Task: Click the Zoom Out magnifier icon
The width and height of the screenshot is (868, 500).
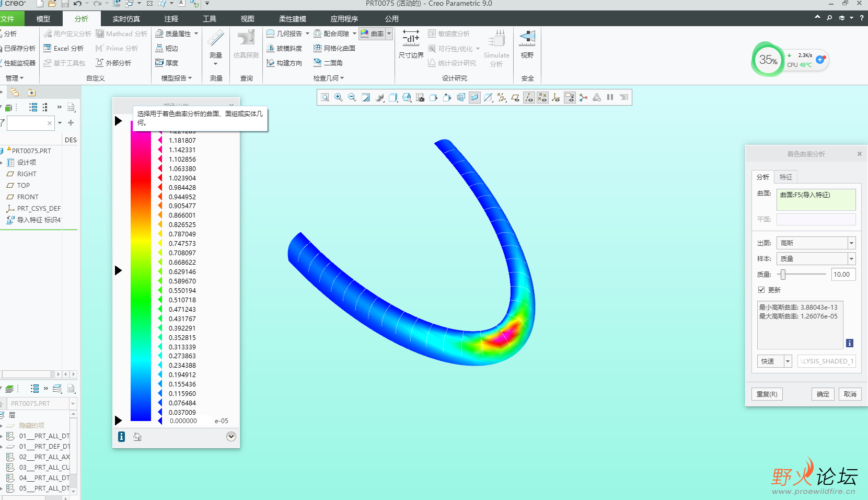Action: 352,97
